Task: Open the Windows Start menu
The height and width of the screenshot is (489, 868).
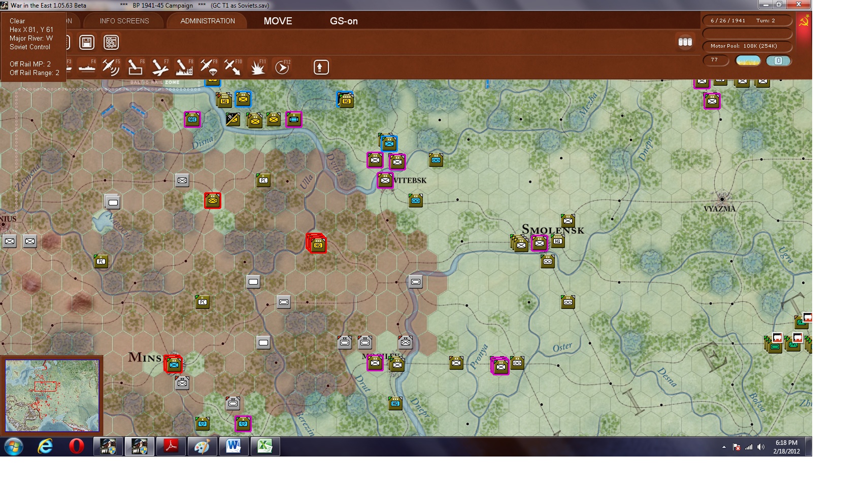Action: [x=14, y=447]
